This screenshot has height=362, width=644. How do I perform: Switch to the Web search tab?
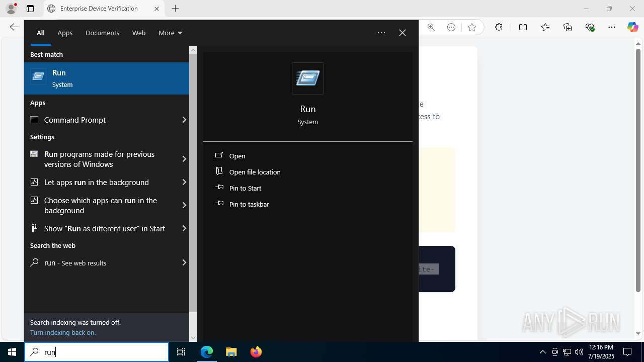pyautogui.click(x=139, y=33)
